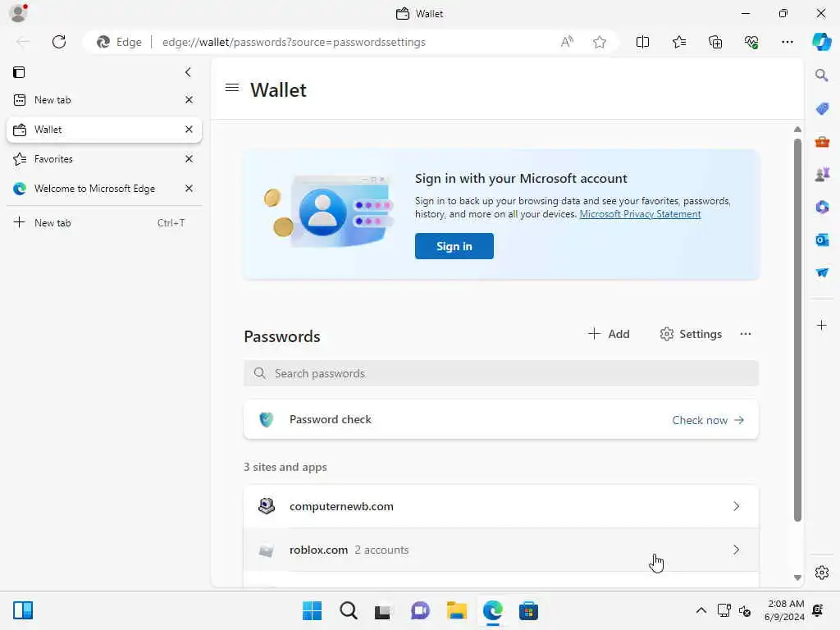Open more password options ellipsis

[745, 334]
